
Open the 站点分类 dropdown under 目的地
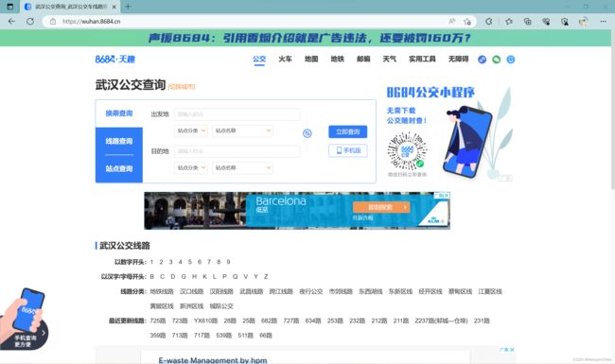point(191,167)
